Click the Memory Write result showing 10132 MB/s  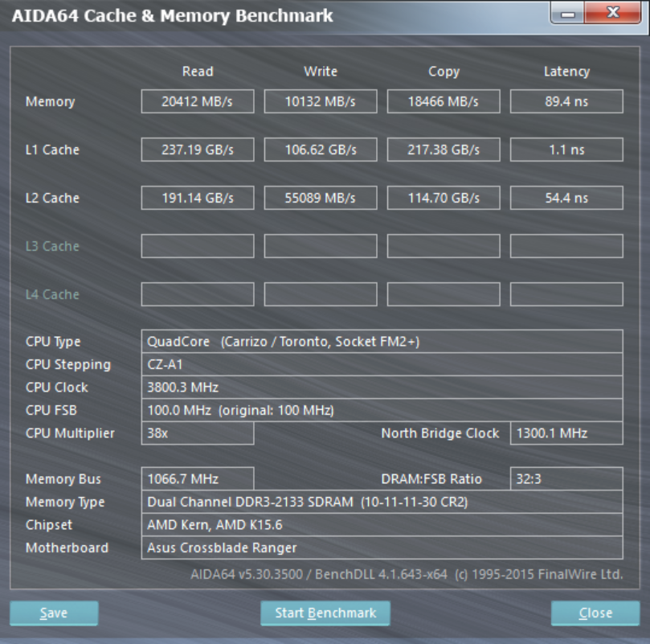(x=320, y=101)
